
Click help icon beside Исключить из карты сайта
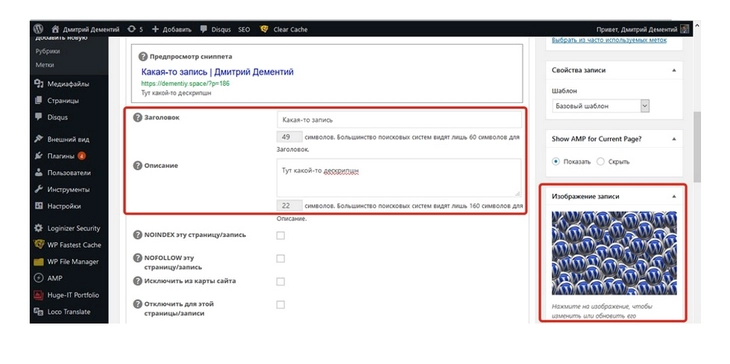(137, 281)
